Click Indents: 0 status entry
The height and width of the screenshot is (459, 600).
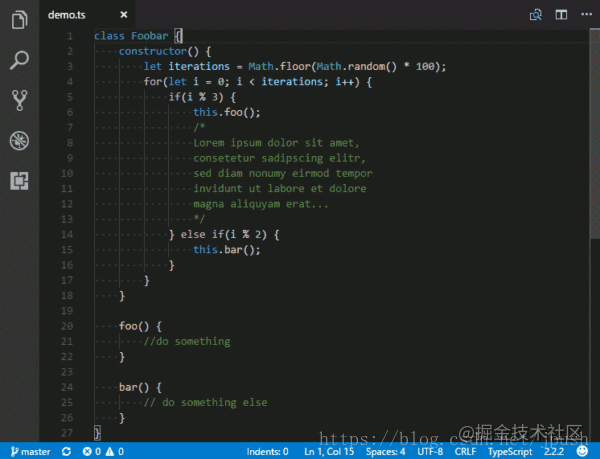pyautogui.click(x=267, y=452)
